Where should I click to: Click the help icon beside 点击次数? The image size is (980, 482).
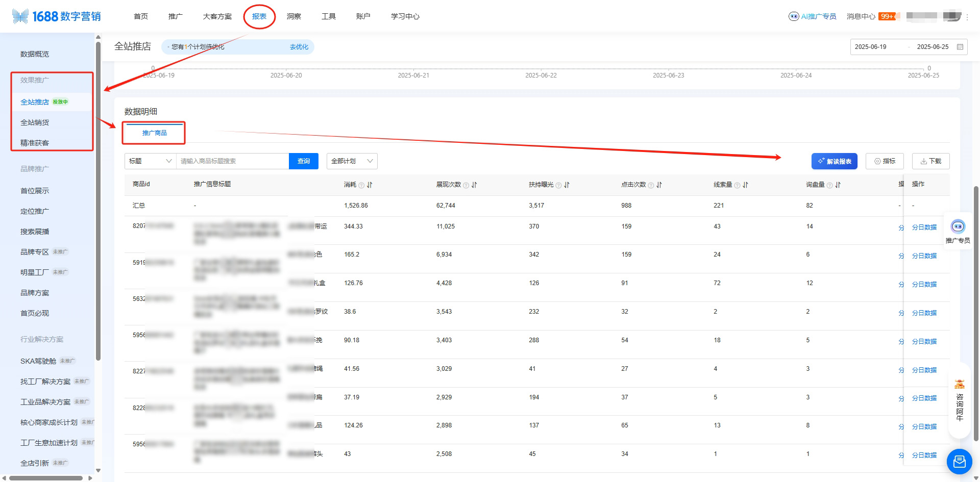(651, 185)
